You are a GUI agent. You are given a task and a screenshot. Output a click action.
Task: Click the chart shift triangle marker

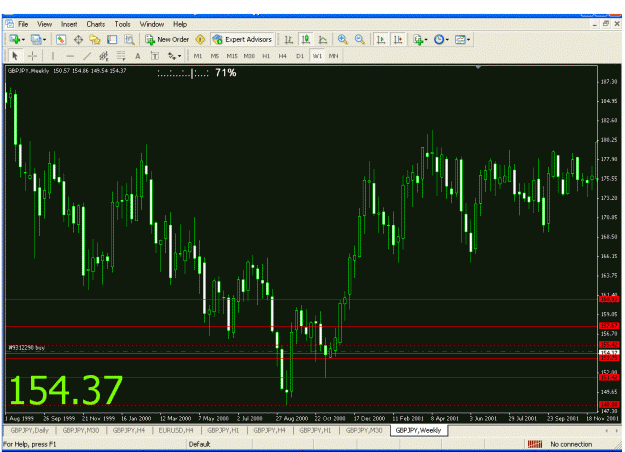[x=478, y=67]
